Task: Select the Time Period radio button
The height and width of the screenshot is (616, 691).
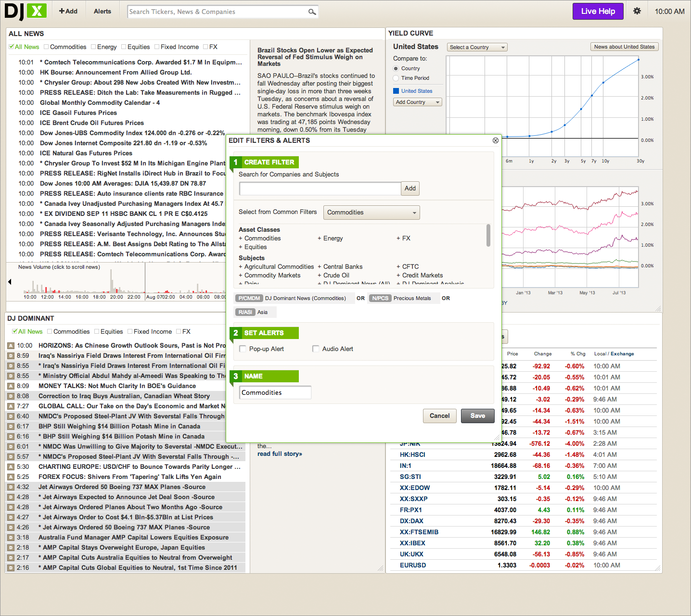Action: click(x=396, y=78)
